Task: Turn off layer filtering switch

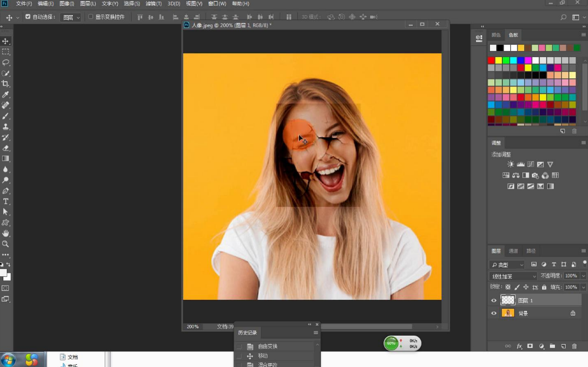Action: (x=584, y=264)
